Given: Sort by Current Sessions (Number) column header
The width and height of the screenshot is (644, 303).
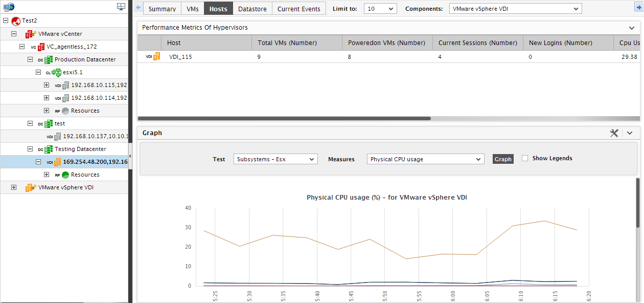Looking at the screenshot, I should tap(478, 42).
